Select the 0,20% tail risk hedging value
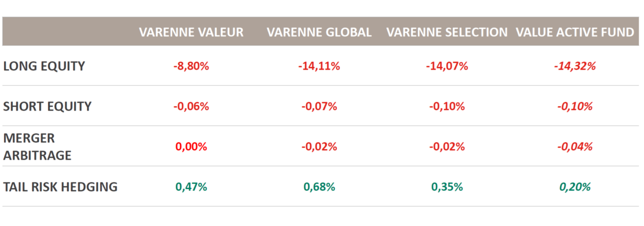The height and width of the screenshot is (226, 644). click(575, 187)
